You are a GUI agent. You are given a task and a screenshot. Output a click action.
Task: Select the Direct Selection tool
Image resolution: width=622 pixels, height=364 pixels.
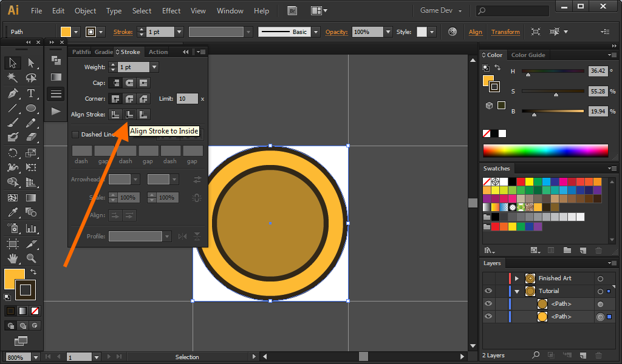click(31, 63)
